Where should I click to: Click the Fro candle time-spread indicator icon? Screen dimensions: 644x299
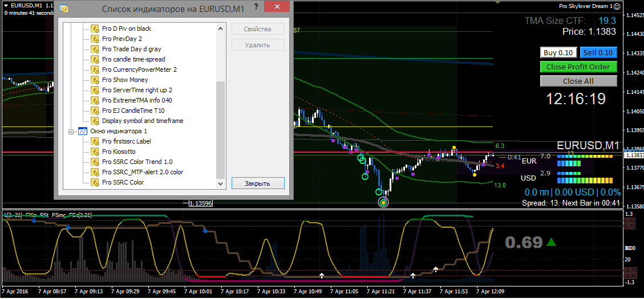[x=95, y=59]
